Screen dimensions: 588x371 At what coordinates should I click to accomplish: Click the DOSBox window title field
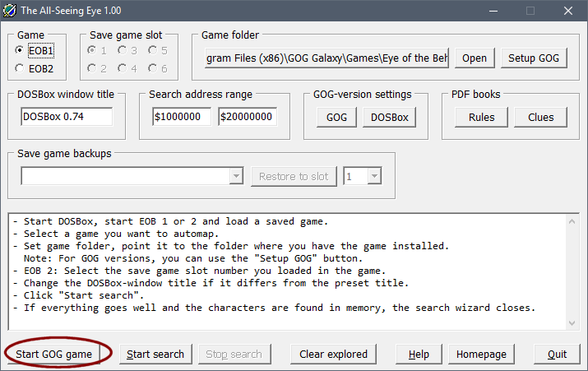tap(67, 117)
